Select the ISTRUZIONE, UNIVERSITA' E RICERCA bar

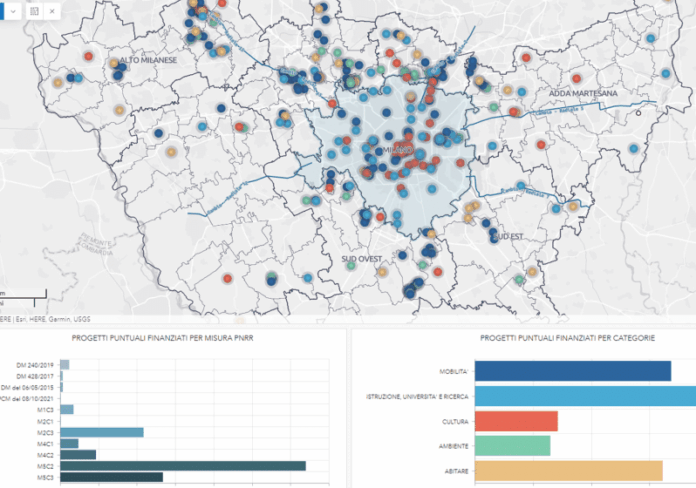(x=585, y=396)
